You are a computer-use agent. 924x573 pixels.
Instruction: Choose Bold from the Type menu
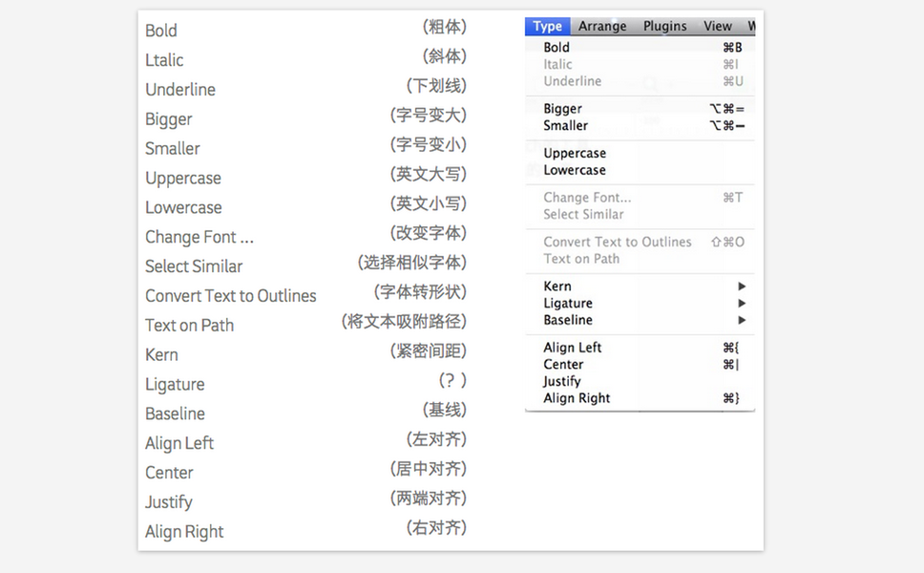click(556, 48)
